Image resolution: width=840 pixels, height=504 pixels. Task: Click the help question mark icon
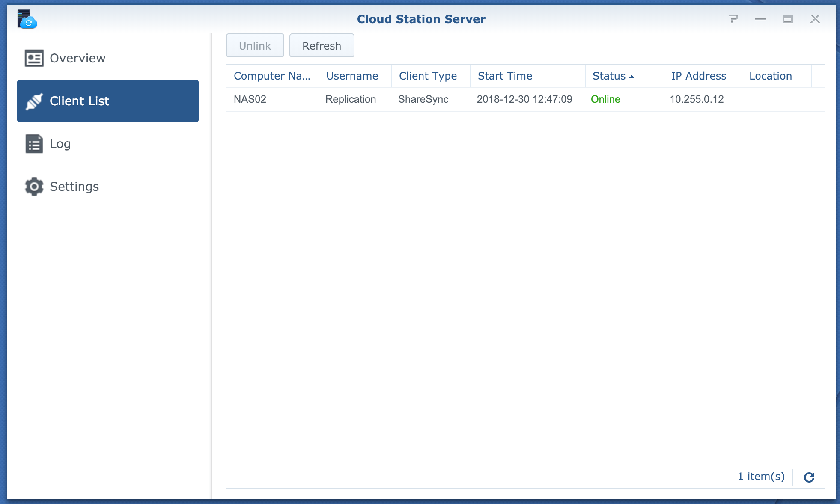pyautogui.click(x=733, y=19)
